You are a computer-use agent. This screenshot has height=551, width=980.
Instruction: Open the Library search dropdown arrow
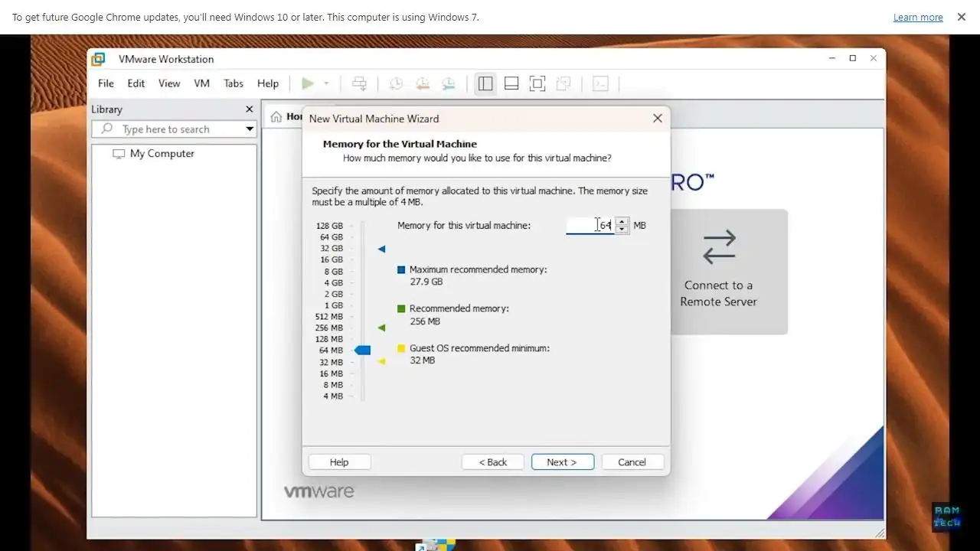pos(250,129)
